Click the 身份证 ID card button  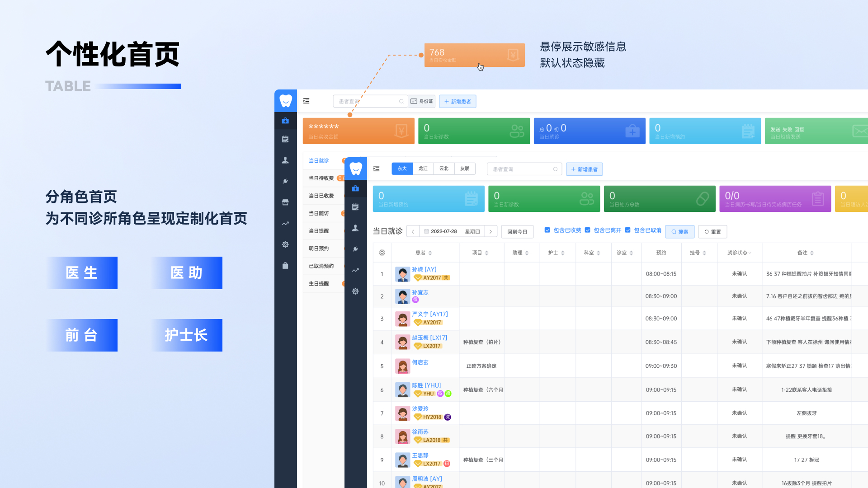(x=422, y=101)
